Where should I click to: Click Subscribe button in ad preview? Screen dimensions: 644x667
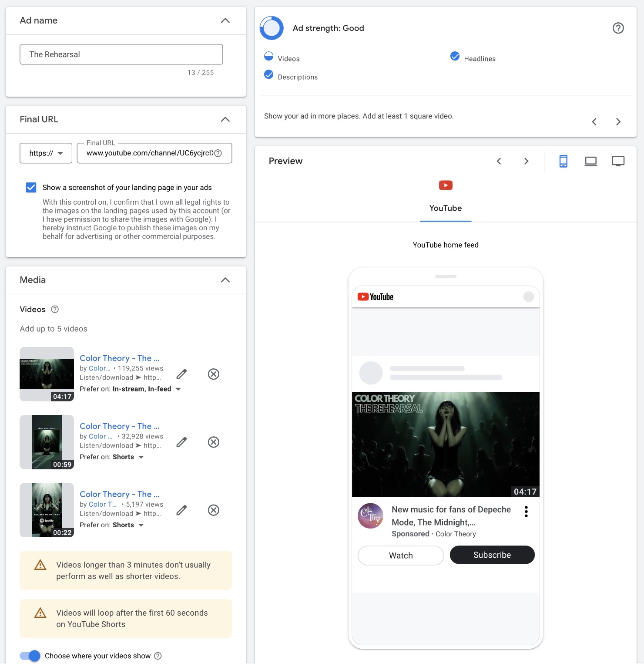(x=492, y=555)
